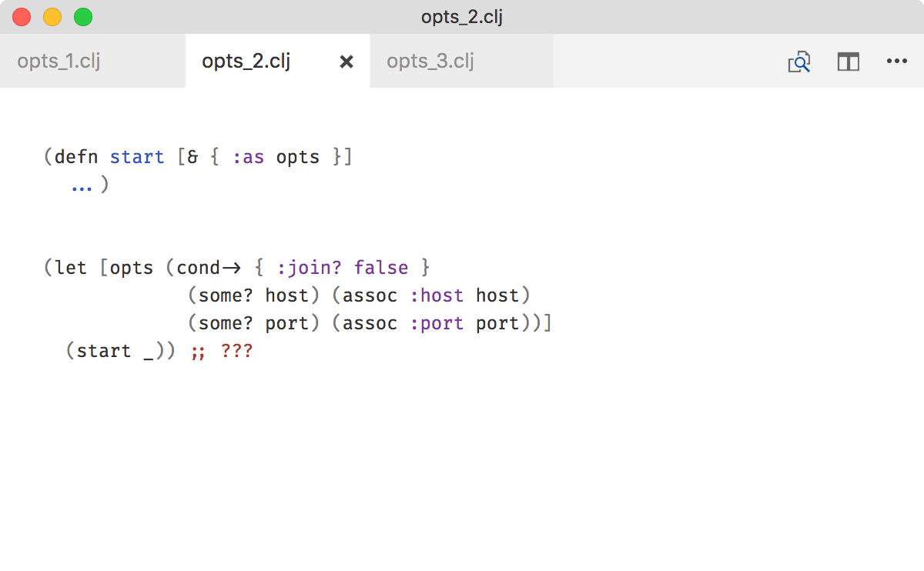Click the ':as' keyword in defn line
This screenshot has height=571, width=924.
click(x=248, y=157)
